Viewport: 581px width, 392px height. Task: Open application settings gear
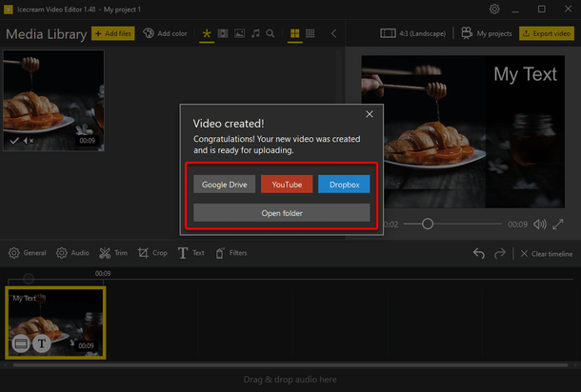494,9
